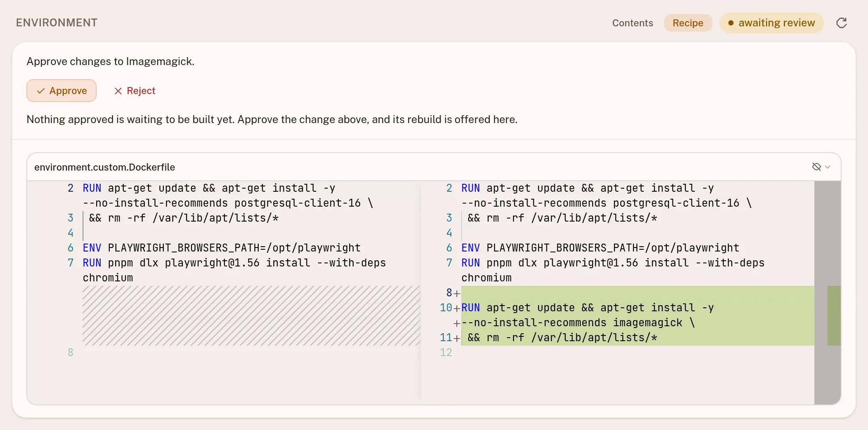Image resolution: width=868 pixels, height=430 pixels.
Task: Click the "Approve changes to Imagemagick." text
Action: pos(110,61)
